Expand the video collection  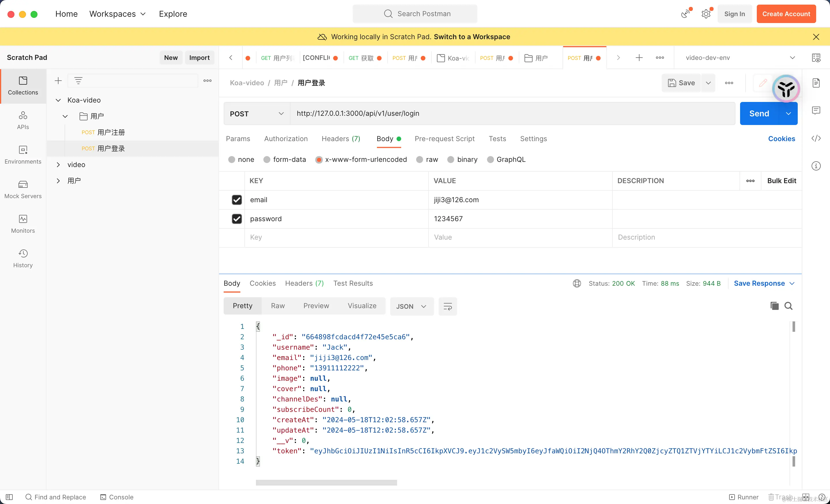coord(58,165)
